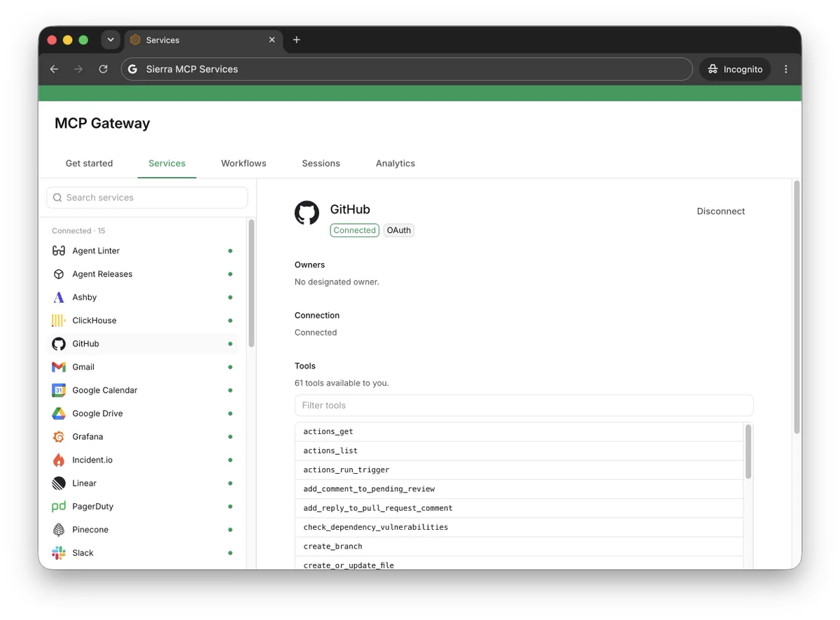The height and width of the screenshot is (620, 840).
Task: Click 'No designated owner.' text
Action: (x=337, y=282)
